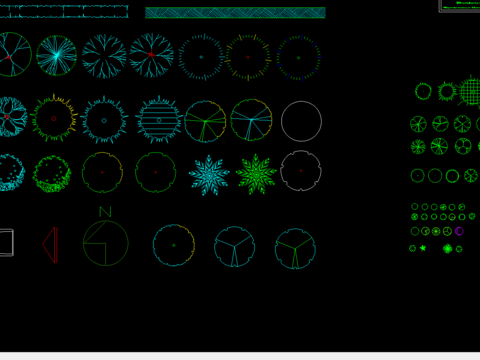Pick the green snowflake conifer symbol
Screen dimensions: 480x360
pos(256,174)
